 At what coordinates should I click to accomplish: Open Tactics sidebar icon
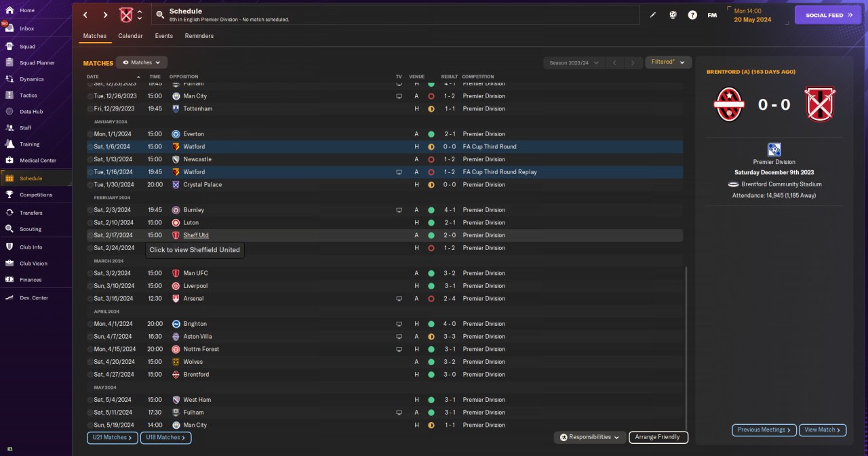coord(9,95)
